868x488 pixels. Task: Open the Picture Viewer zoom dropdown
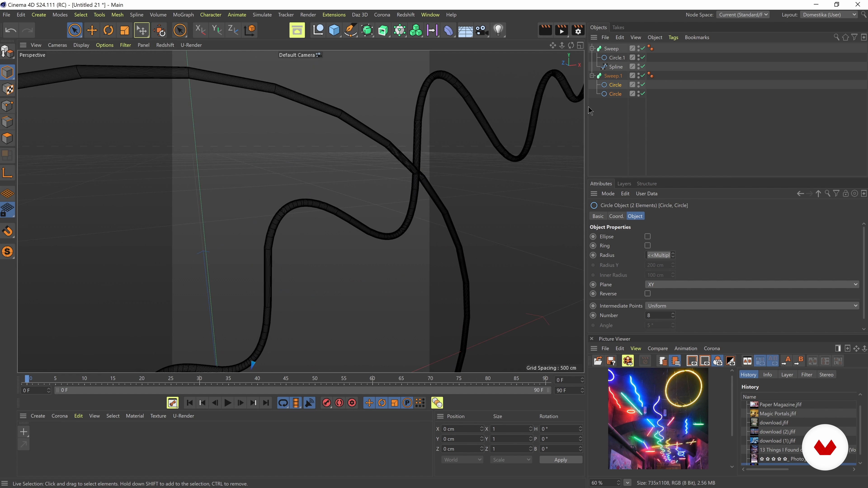pyautogui.click(x=627, y=483)
